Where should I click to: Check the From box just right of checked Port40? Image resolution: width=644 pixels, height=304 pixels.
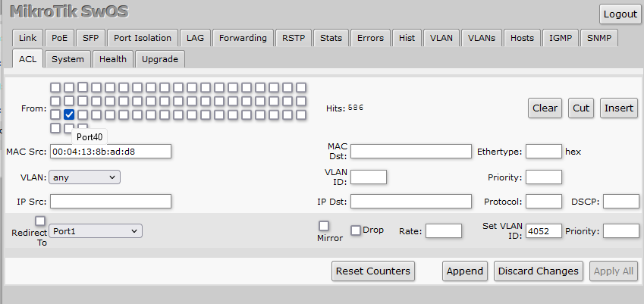point(83,114)
